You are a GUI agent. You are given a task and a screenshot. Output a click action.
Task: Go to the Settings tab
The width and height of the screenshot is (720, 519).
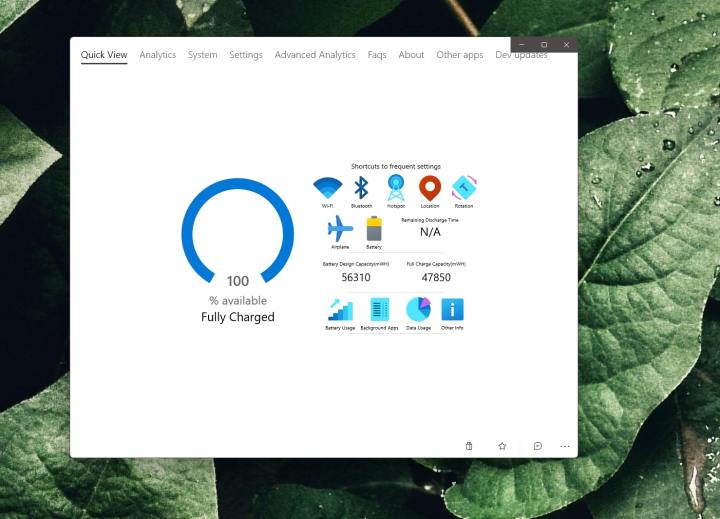(246, 55)
